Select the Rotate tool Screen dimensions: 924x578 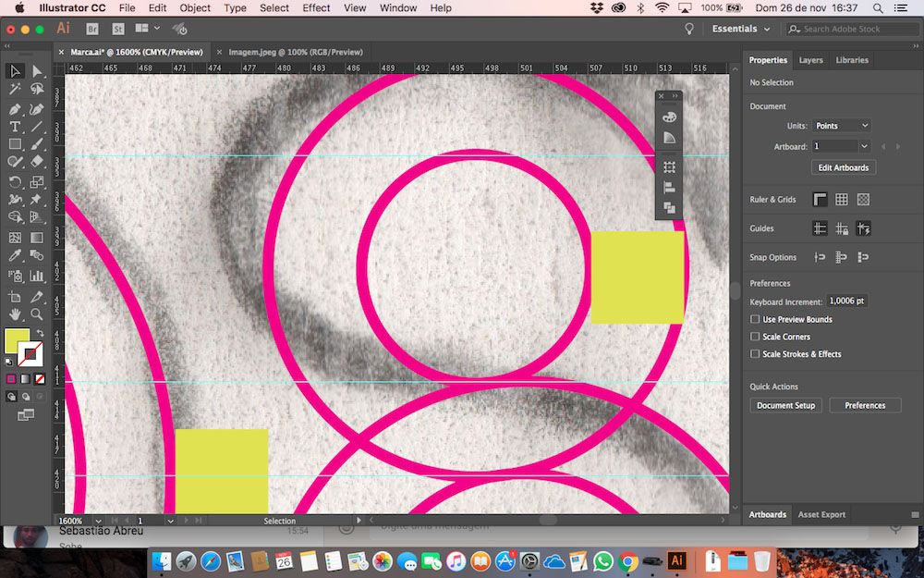point(15,182)
